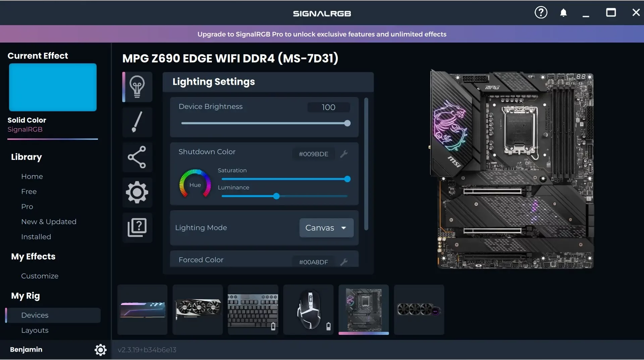Viewport: 644px width, 360px height.
Task: Open Customize under My Effects
Action: (x=40, y=276)
